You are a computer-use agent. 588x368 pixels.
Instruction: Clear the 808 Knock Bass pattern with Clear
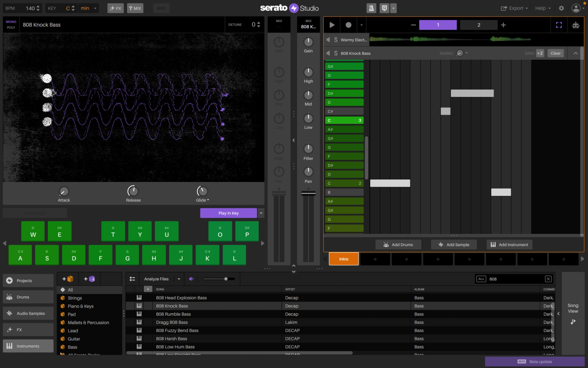(x=555, y=53)
